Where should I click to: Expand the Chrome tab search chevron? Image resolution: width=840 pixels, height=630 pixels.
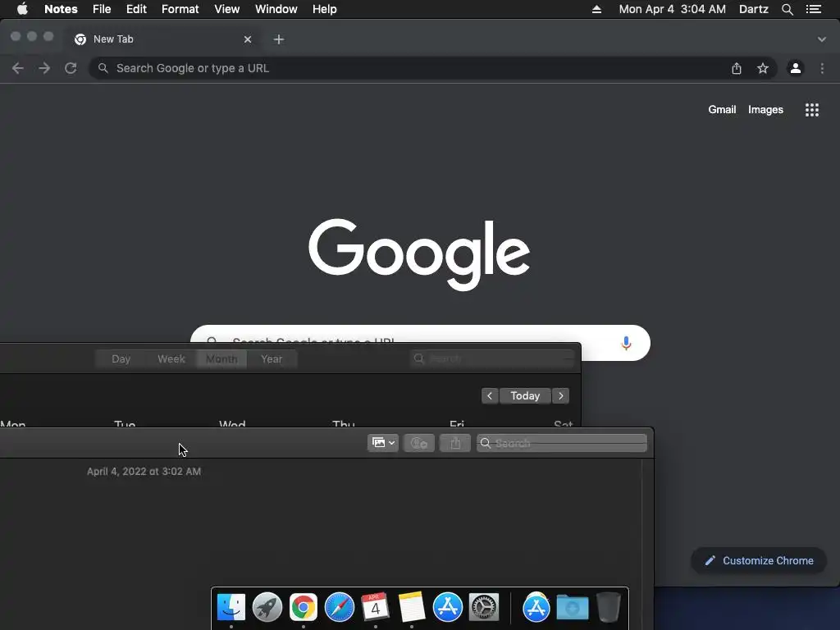point(822,39)
